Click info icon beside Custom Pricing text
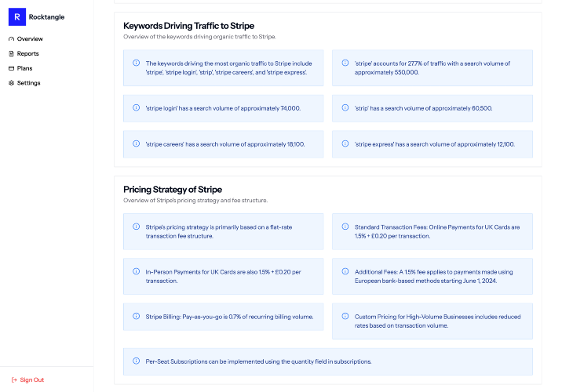Screen dimensions: 562x392 tap(345, 316)
